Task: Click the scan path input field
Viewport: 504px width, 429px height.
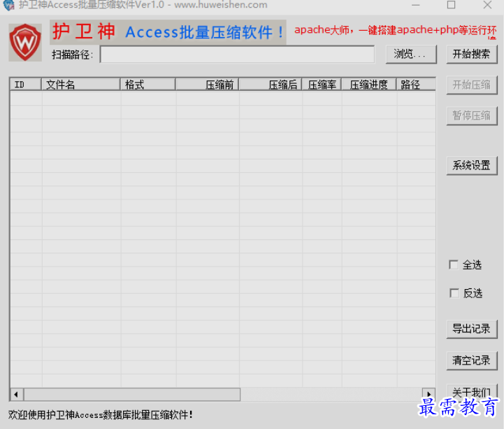Action: pyautogui.click(x=237, y=55)
